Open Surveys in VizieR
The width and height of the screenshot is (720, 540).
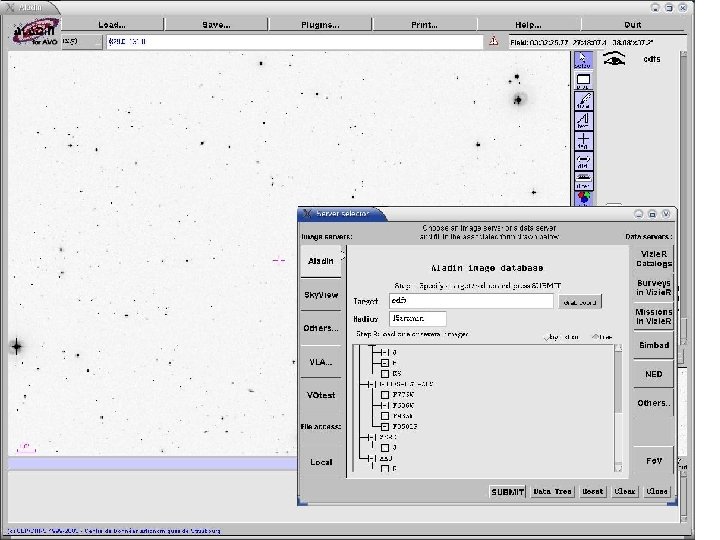point(654,287)
